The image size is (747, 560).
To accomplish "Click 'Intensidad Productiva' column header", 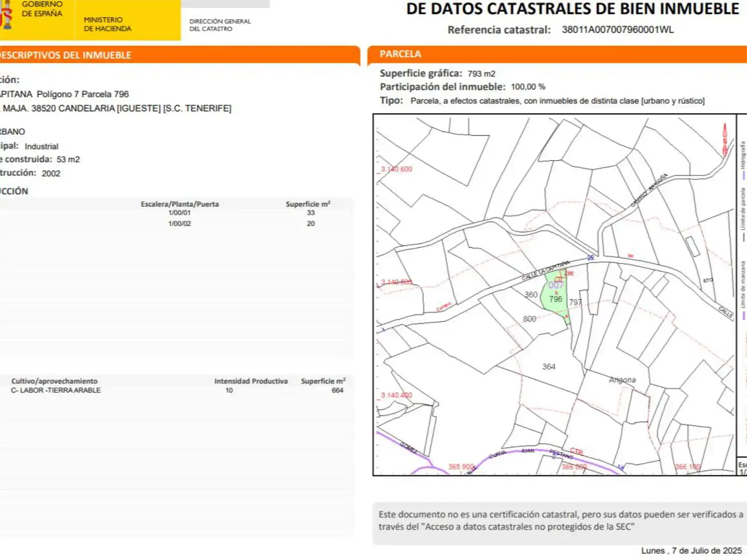I will click(251, 381).
